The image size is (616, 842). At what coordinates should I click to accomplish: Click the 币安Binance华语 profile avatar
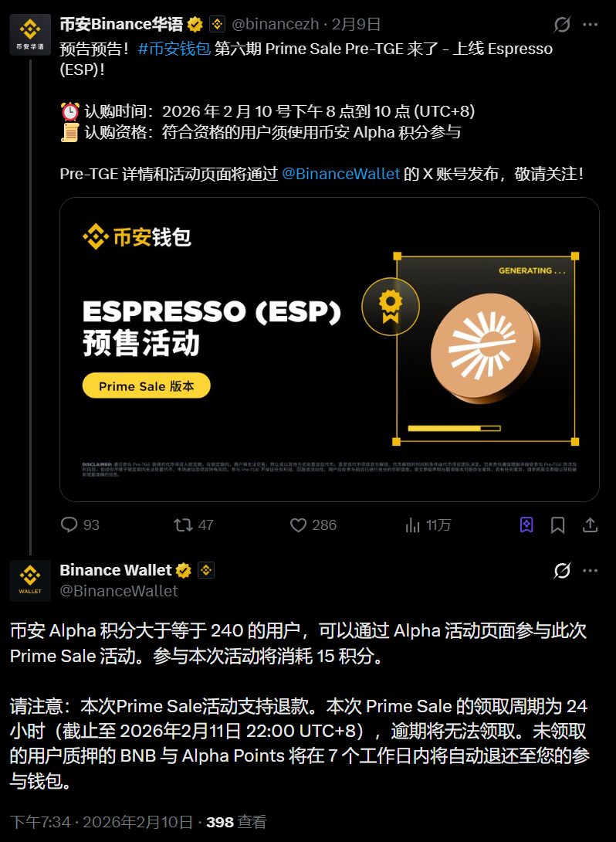[30, 34]
